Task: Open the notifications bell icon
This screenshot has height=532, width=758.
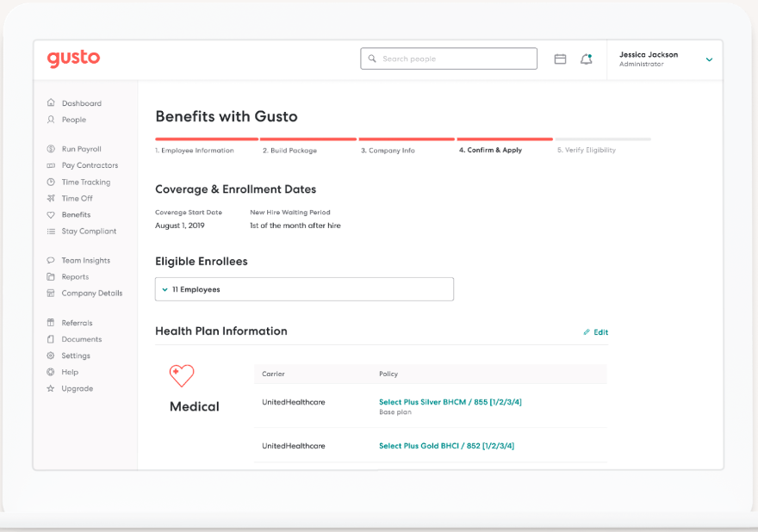Action: point(587,59)
